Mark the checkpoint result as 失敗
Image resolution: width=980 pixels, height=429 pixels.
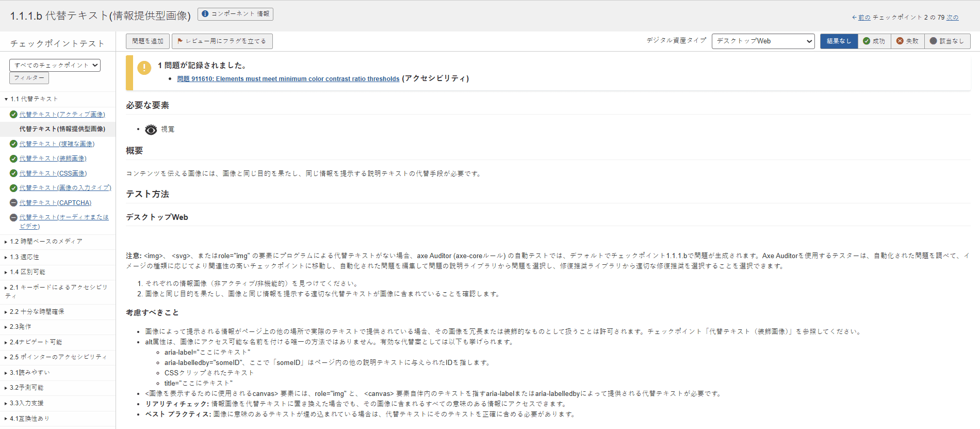pos(908,41)
